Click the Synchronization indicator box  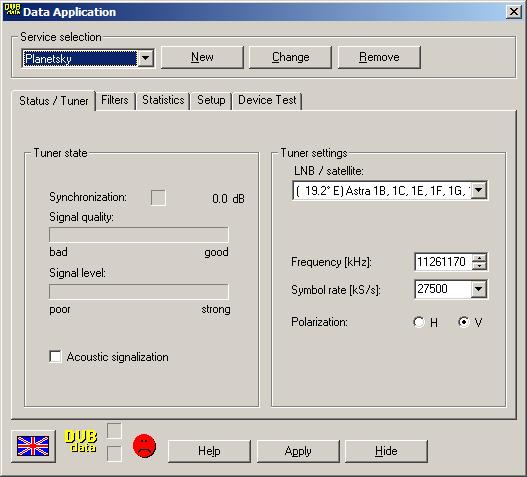point(158,197)
